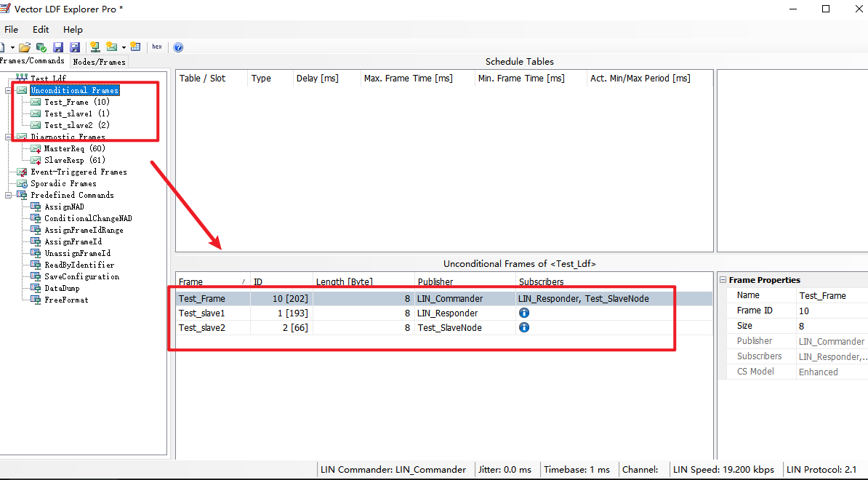This screenshot has height=480, width=868.
Task: Edit the Frame ID property value
Action: [832, 311]
